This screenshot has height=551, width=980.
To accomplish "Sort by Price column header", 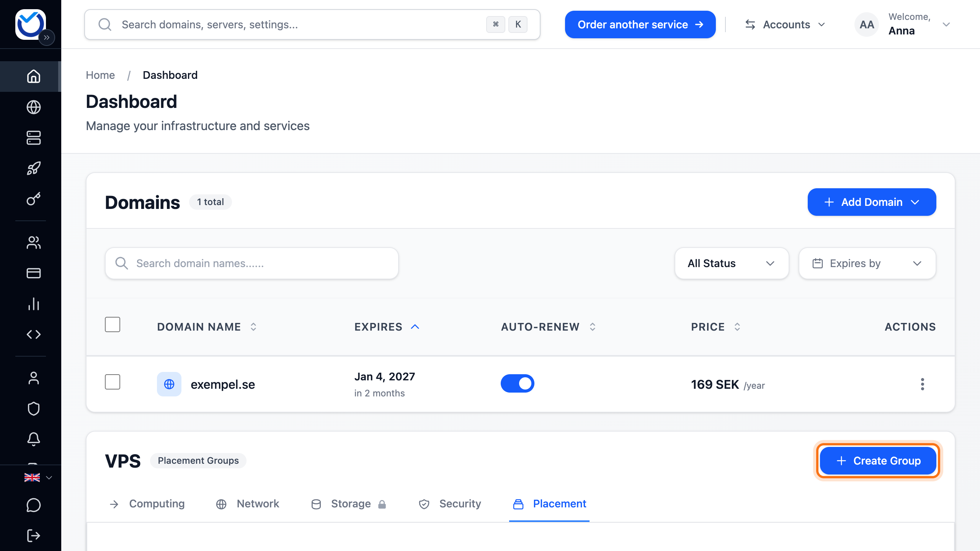I will 716,327.
